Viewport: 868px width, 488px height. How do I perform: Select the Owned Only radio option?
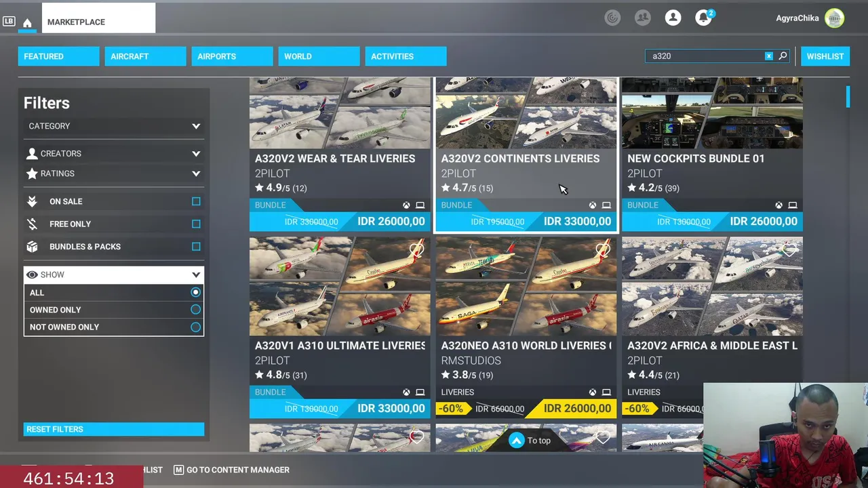(195, 310)
